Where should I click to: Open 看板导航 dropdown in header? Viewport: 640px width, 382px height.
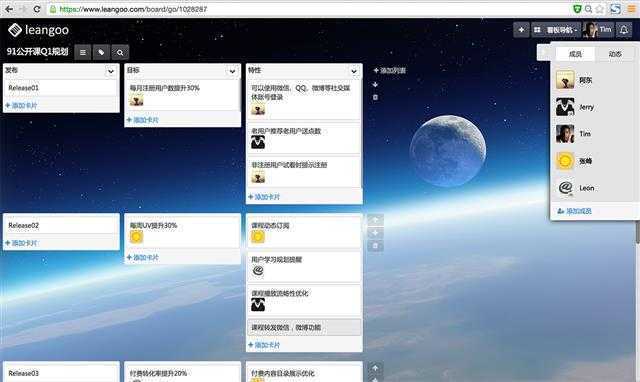(x=556, y=30)
